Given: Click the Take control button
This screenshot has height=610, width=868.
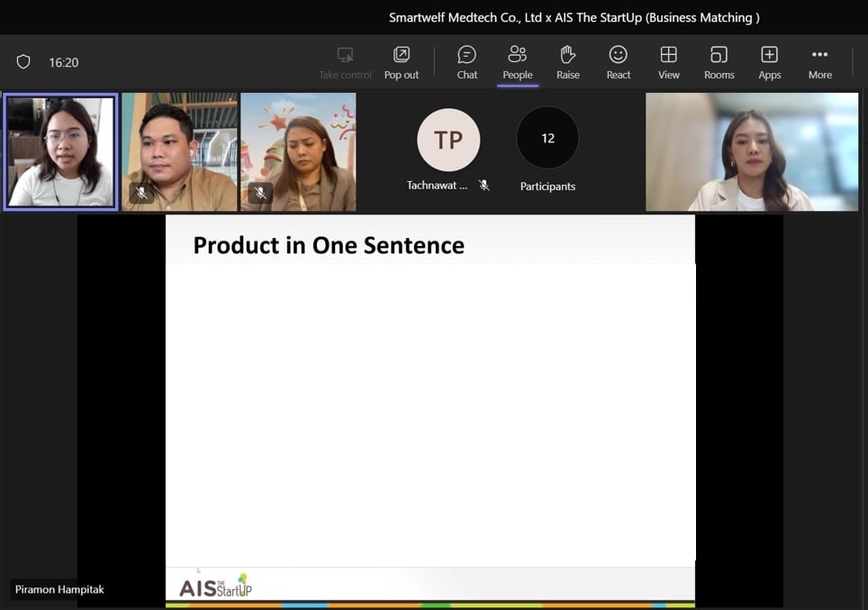Looking at the screenshot, I should tap(345, 62).
